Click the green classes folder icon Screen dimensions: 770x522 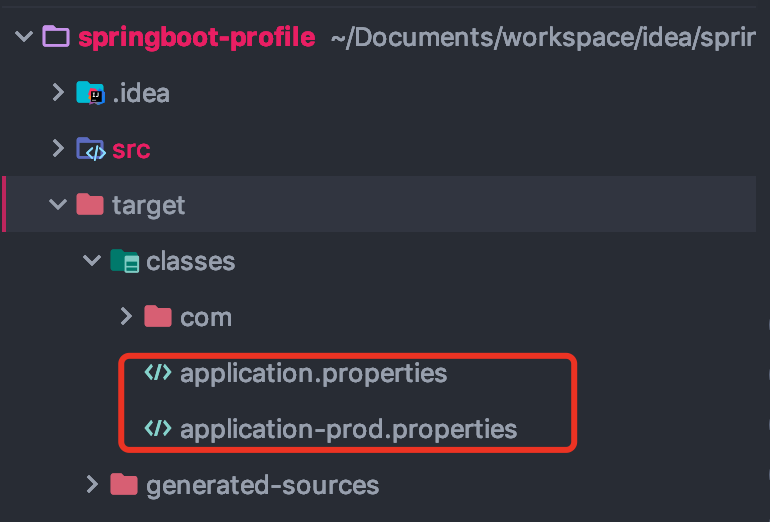point(125,262)
